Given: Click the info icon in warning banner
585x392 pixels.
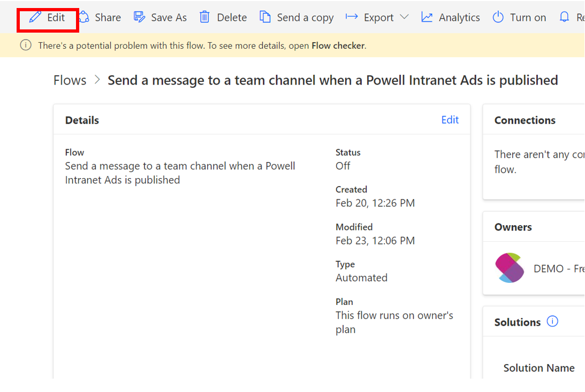Looking at the screenshot, I should (26, 45).
